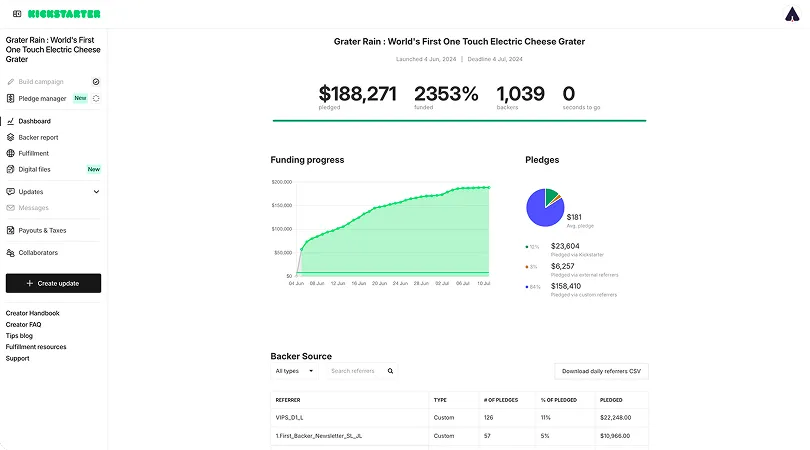Click the Backer report icon
Viewport: 810px width, 450px height.
[x=10, y=137]
